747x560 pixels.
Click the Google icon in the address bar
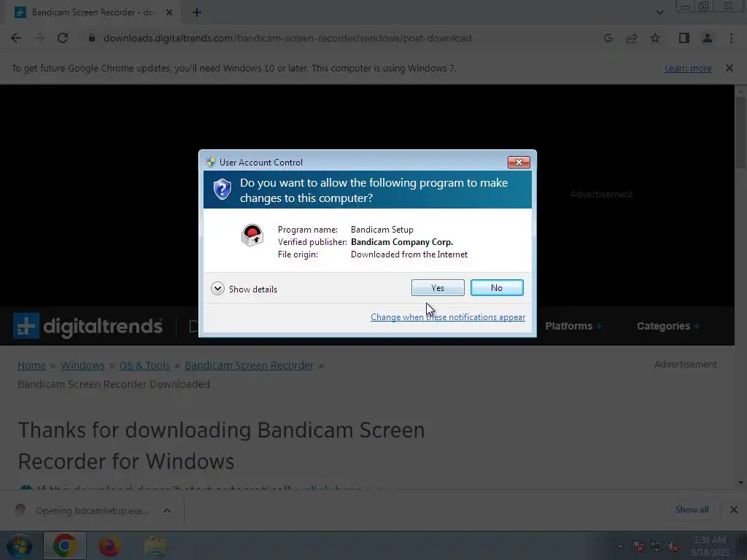pos(608,38)
